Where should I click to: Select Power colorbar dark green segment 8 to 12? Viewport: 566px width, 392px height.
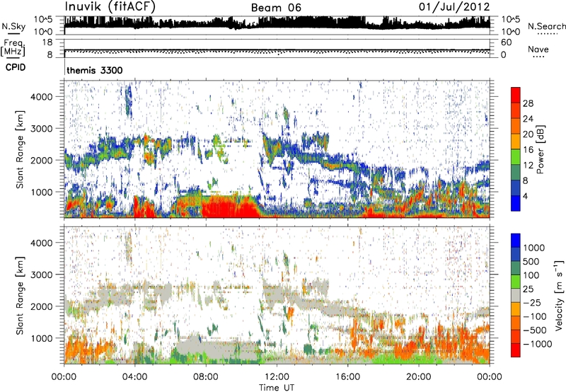click(x=516, y=173)
